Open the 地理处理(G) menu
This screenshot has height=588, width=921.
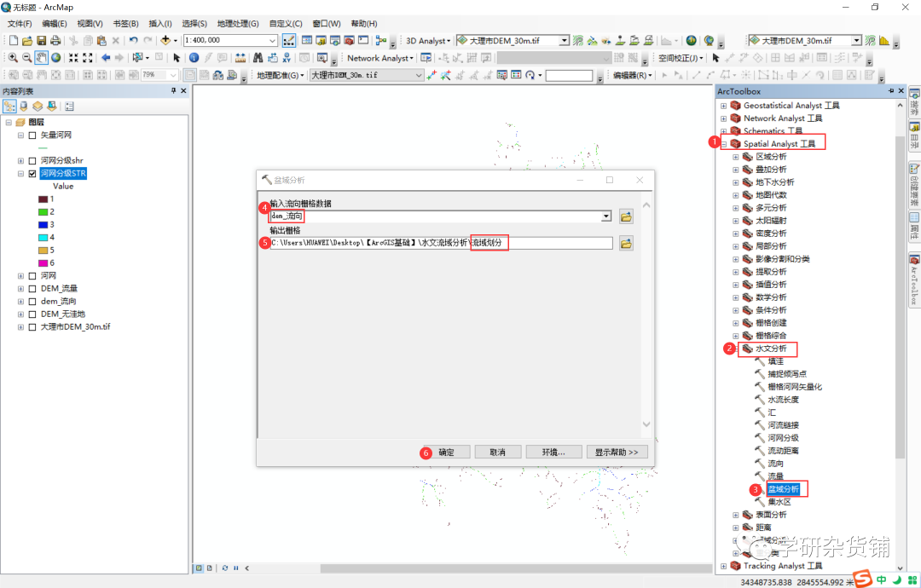tap(238, 24)
